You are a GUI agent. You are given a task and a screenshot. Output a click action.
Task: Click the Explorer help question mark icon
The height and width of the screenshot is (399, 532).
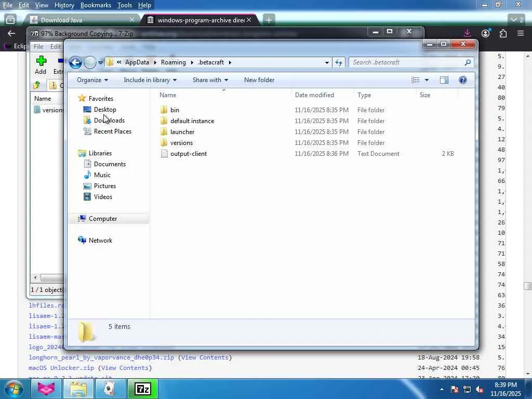click(x=463, y=80)
